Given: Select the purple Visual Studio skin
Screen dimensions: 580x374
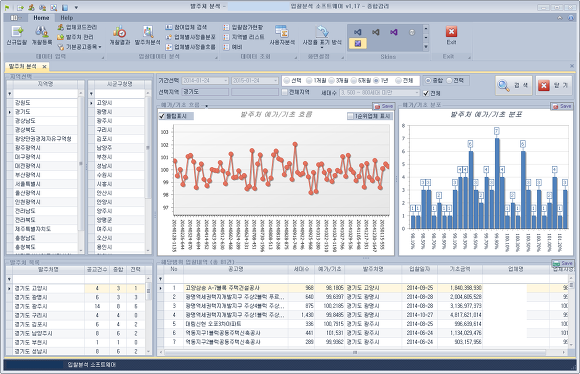Looking at the screenshot, I should (394, 32).
